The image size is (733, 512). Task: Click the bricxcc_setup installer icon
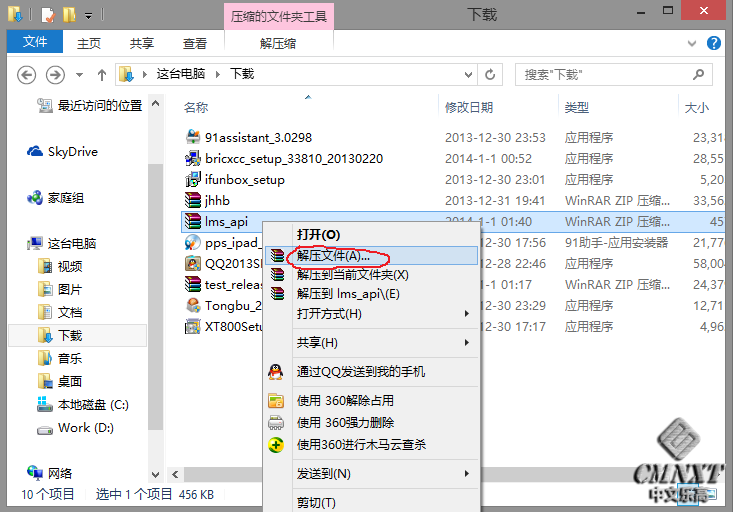193,159
